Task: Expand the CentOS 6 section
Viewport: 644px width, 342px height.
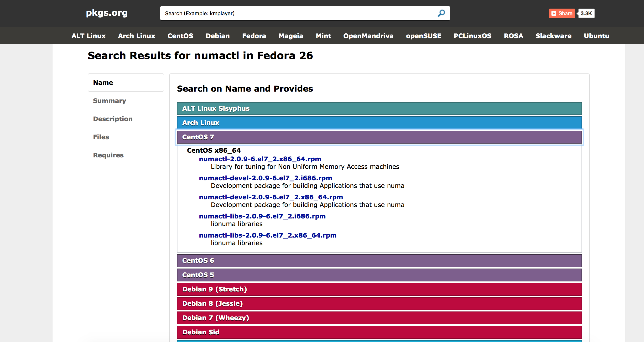Action: [379, 260]
